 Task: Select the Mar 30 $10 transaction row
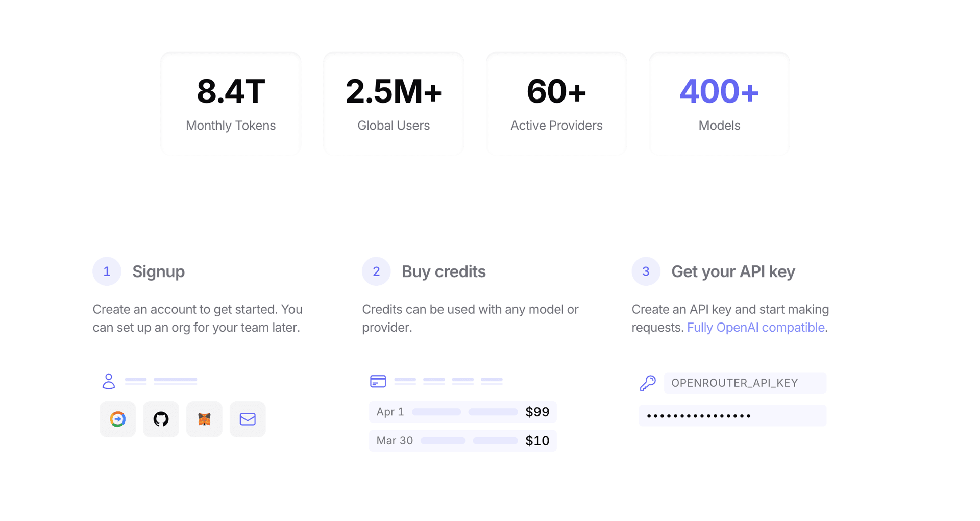(x=462, y=440)
